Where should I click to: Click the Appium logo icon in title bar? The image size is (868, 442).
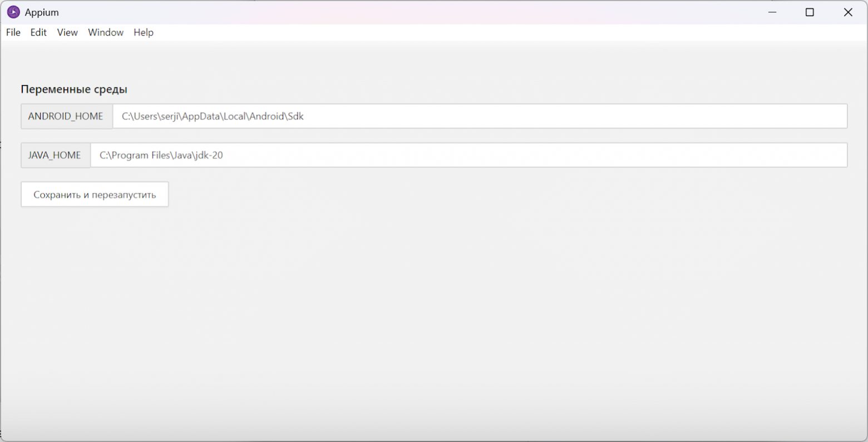[13, 12]
